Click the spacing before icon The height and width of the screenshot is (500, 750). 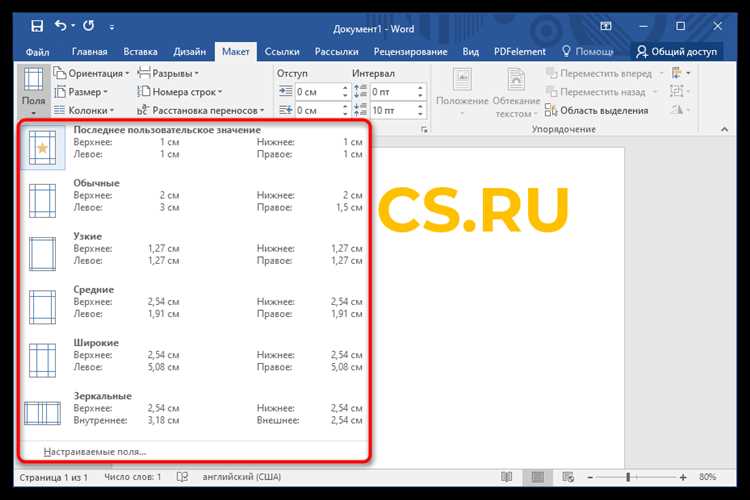(360, 91)
